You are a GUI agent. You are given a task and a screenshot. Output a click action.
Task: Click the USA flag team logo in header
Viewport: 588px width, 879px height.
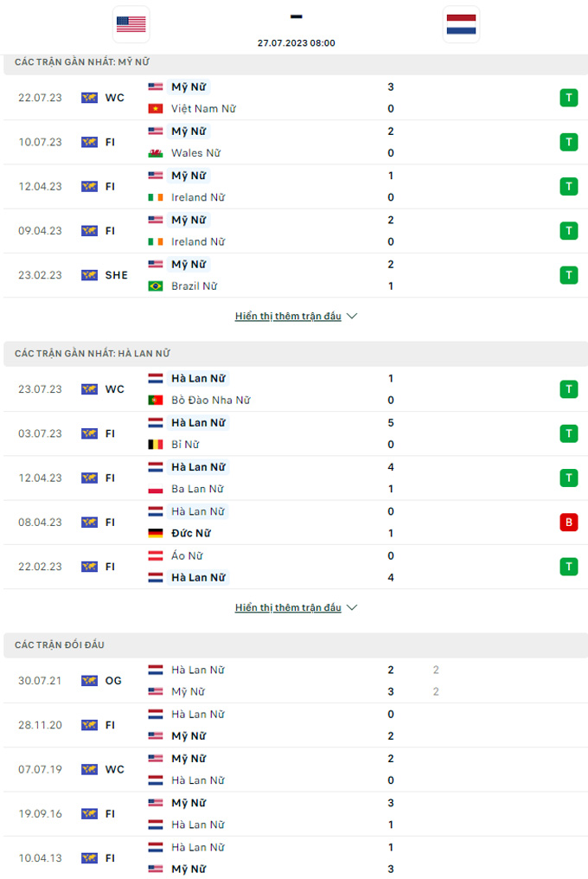(131, 24)
